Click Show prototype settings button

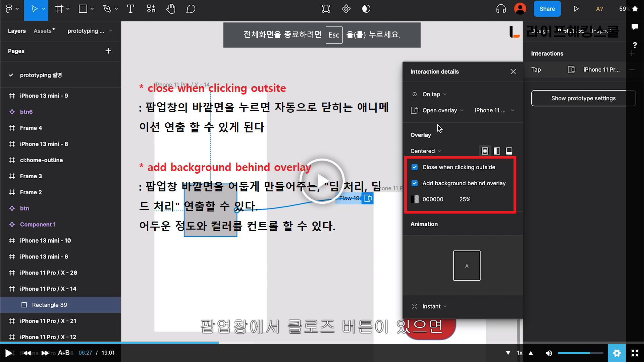click(x=583, y=98)
